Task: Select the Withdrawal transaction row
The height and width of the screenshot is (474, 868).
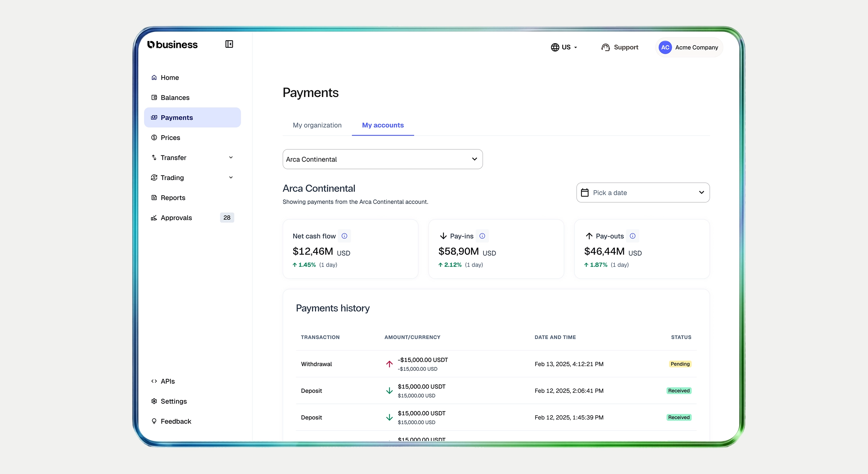Action: 496,364
